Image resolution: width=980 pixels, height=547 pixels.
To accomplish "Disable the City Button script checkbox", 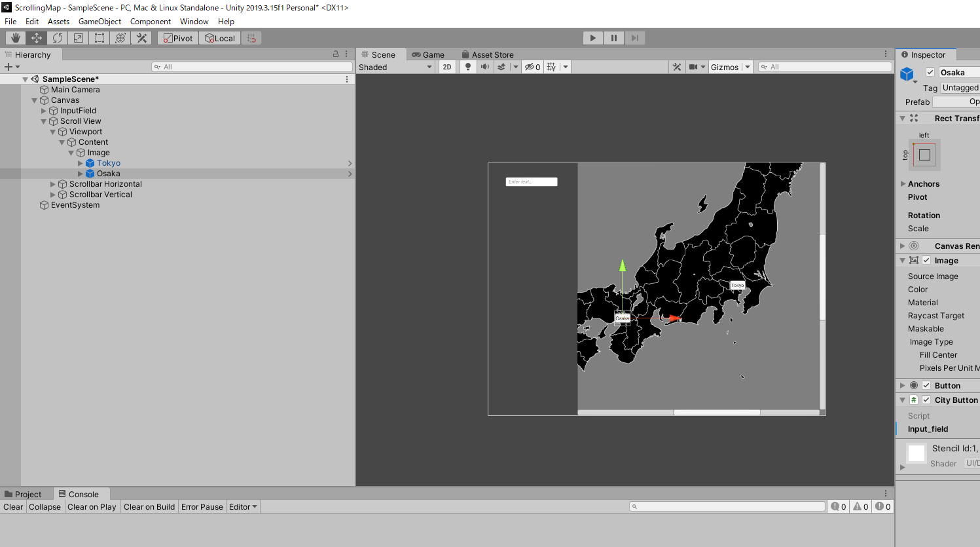I will tap(926, 400).
